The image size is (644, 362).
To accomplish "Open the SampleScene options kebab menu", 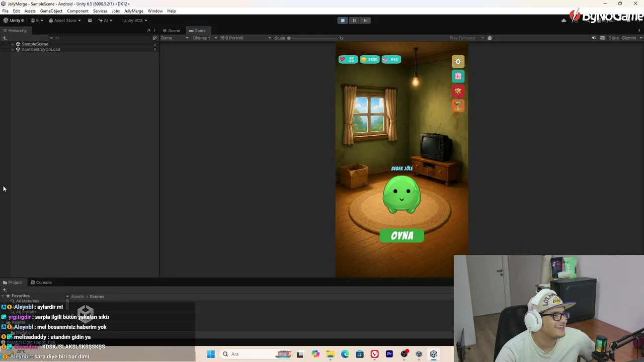I will point(154,44).
